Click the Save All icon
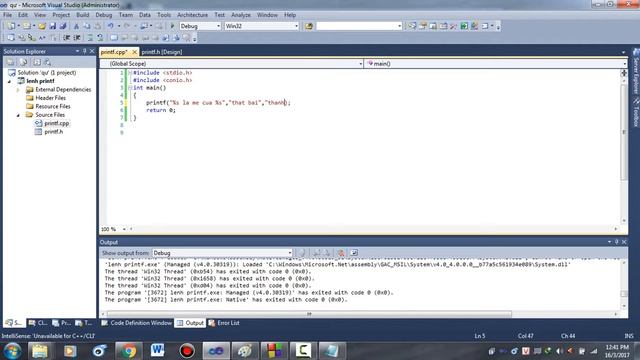Image resolution: width=640 pixels, height=360 pixels. (63, 26)
